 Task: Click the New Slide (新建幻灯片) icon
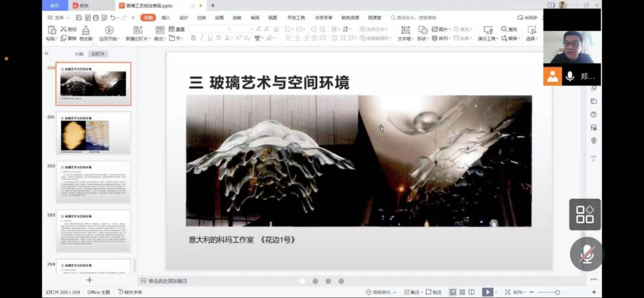coord(138,30)
